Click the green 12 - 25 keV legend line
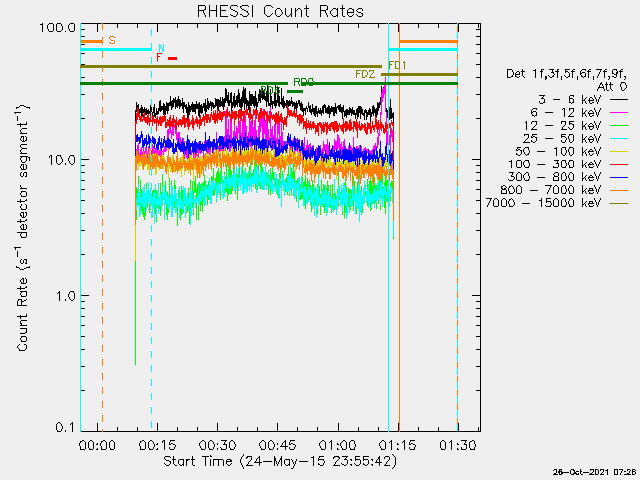This screenshot has width=640, height=480. click(619, 125)
